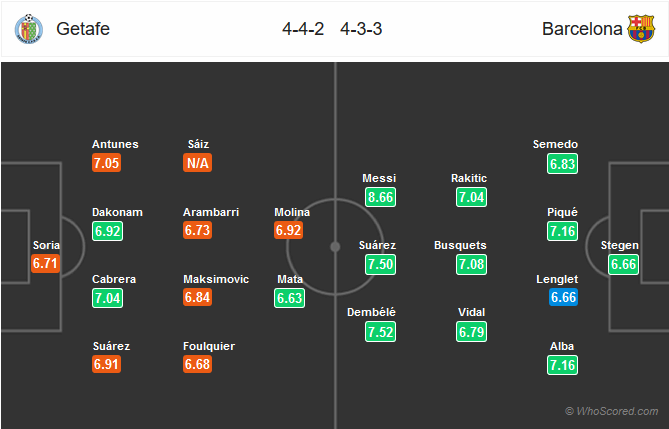
Task: Select Lenglet's blue 6.66 rating badge
Action: point(563,297)
